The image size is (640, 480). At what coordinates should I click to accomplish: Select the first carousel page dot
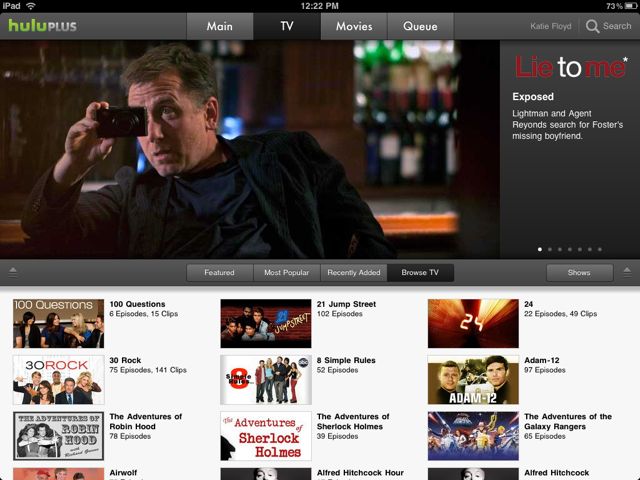tap(540, 249)
